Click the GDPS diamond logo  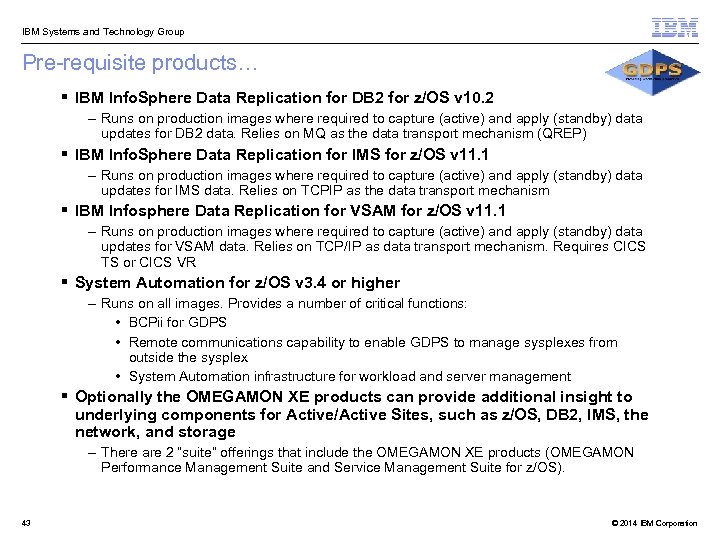(x=652, y=72)
